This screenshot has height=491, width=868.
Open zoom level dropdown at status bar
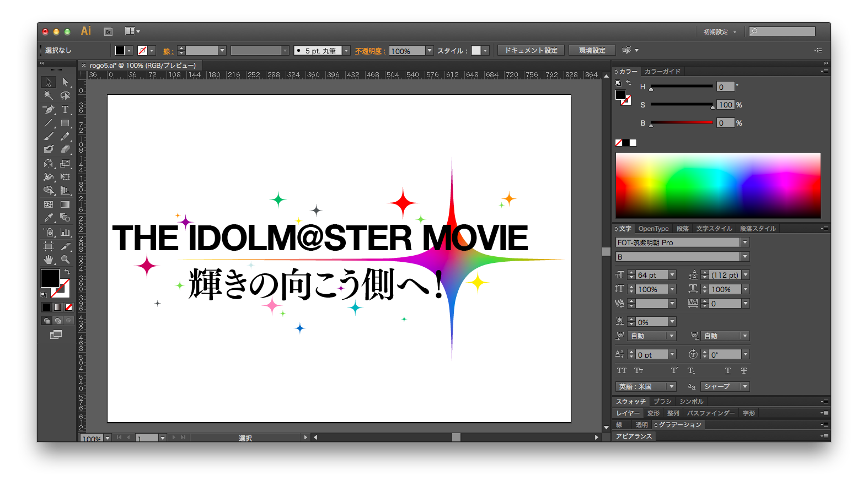click(108, 438)
